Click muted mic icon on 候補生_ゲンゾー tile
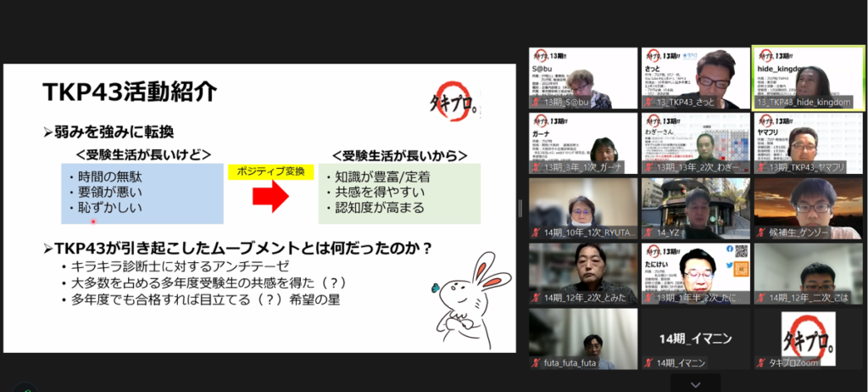This screenshot has width=868, height=392. [759, 232]
